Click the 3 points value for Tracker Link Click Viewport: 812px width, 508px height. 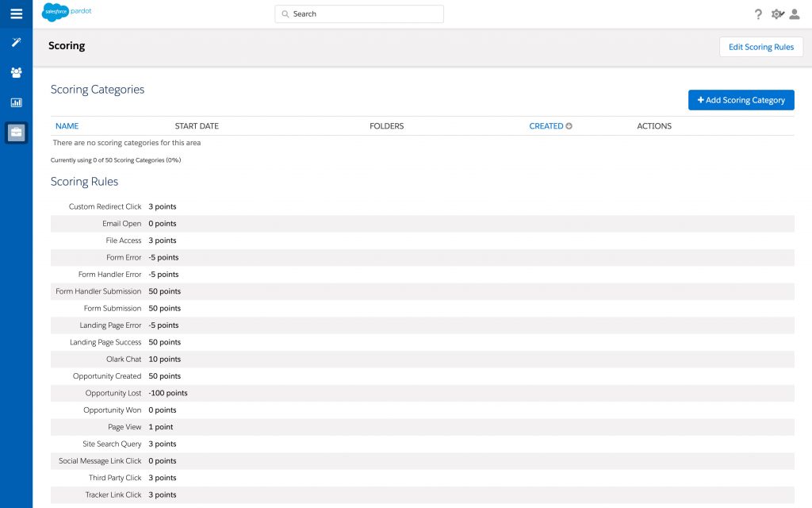coord(163,495)
